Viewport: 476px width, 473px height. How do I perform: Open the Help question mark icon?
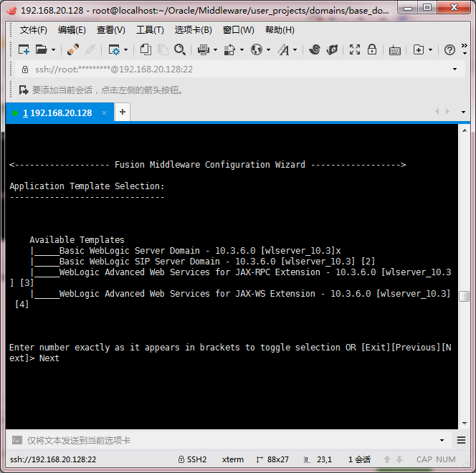point(449,49)
